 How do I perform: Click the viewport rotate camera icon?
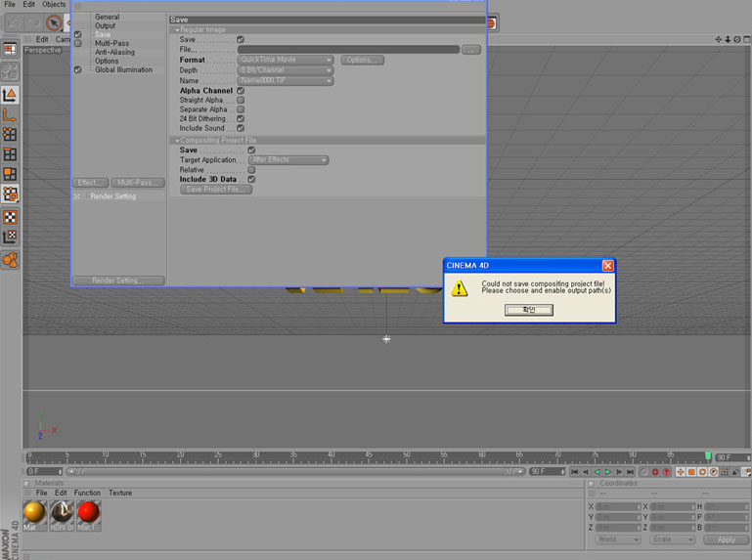(x=737, y=39)
